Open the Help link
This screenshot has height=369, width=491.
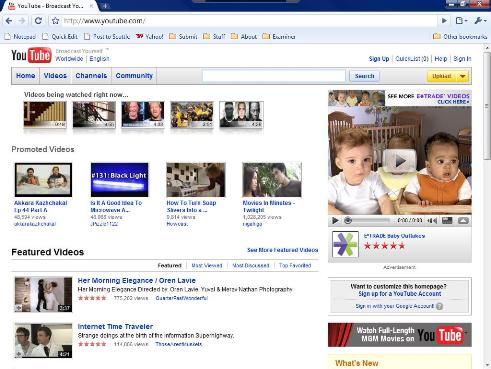click(441, 59)
